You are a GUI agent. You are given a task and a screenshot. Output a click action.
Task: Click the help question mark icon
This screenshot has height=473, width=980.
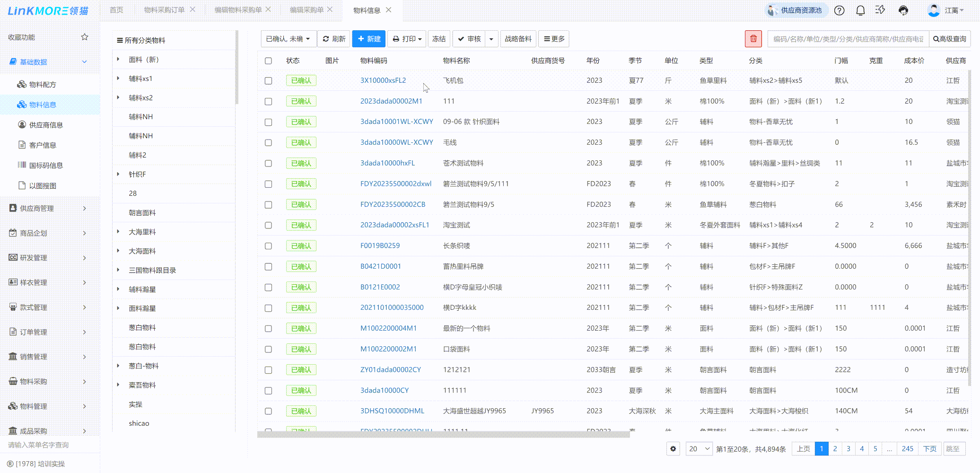(x=839, y=10)
